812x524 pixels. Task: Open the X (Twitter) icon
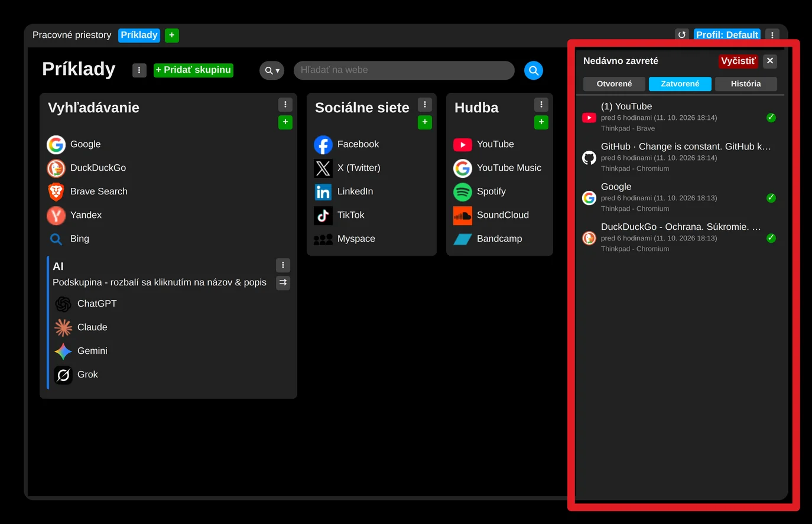[x=323, y=168]
